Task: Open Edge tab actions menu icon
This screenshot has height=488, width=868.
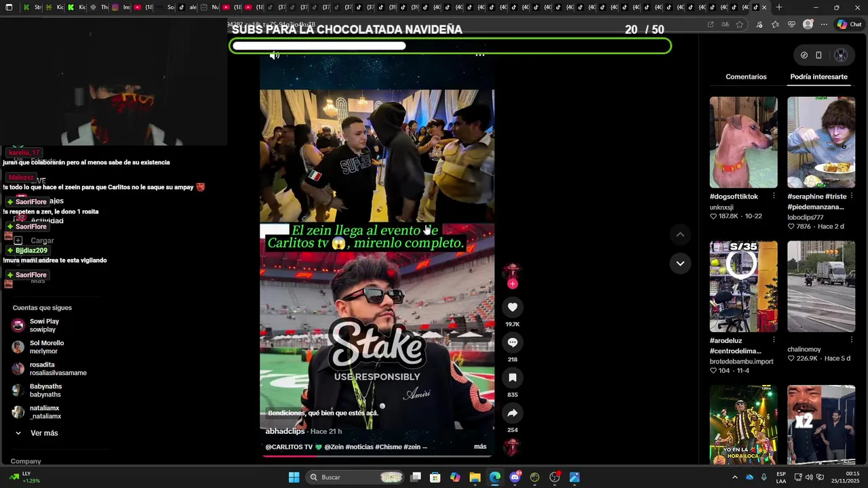Action: click(9, 7)
